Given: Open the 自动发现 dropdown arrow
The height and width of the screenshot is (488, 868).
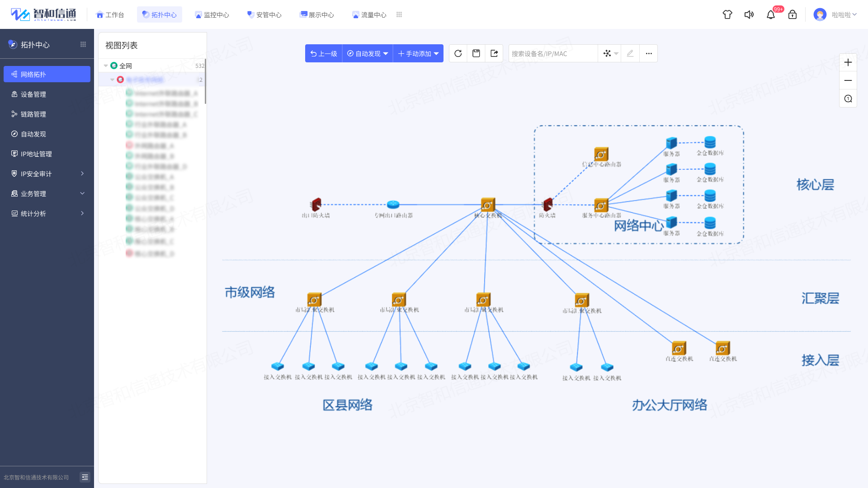Looking at the screenshot, I should [386, 53].
